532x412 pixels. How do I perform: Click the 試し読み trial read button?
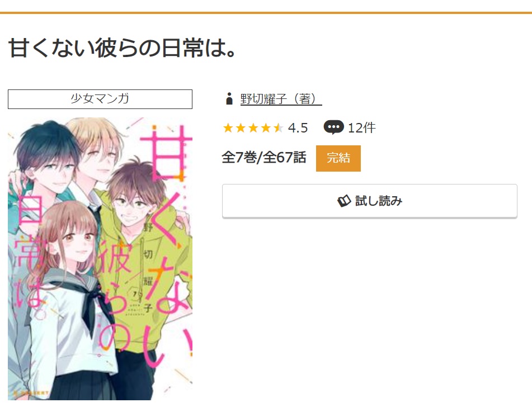pyautogui.click(x=369, y=201)
